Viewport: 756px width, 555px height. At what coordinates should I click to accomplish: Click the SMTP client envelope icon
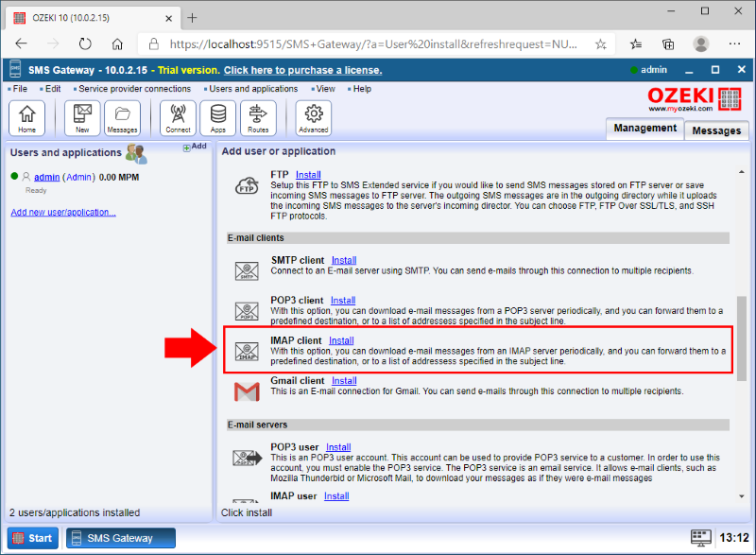[x=247, y=271]
